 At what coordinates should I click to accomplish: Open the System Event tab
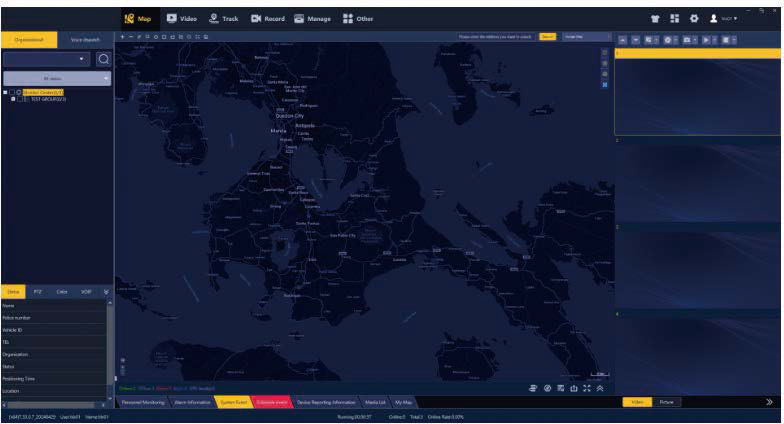(232, 401)
